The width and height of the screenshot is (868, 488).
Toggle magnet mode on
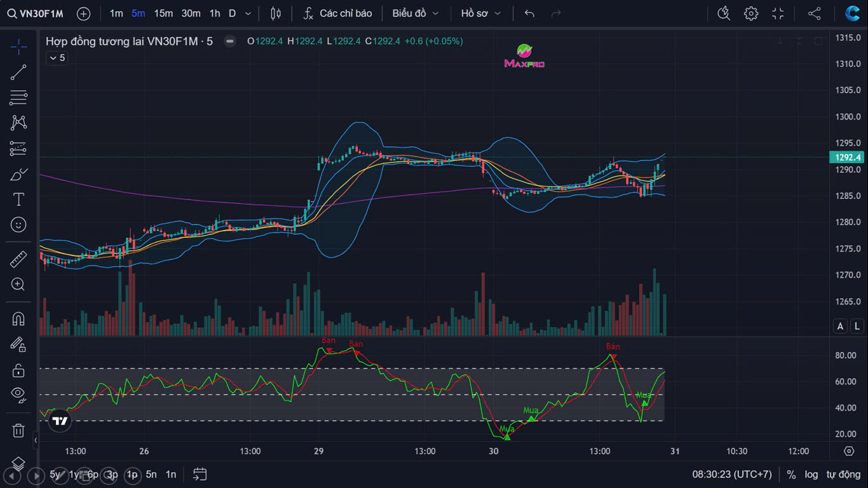[x=18, y=319]
